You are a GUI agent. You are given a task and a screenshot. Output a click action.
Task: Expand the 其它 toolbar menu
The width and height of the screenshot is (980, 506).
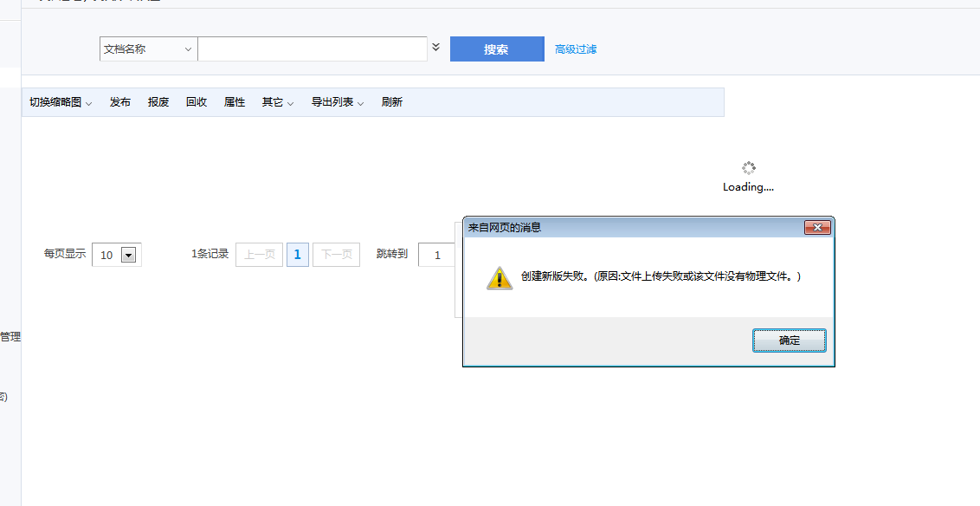pyautogui.click(x=278, y=102)
